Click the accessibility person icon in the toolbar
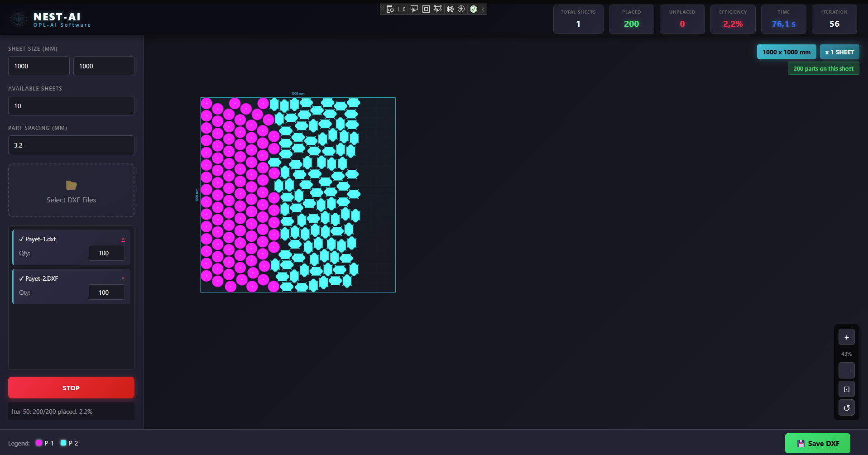 (x=461, y=9)
